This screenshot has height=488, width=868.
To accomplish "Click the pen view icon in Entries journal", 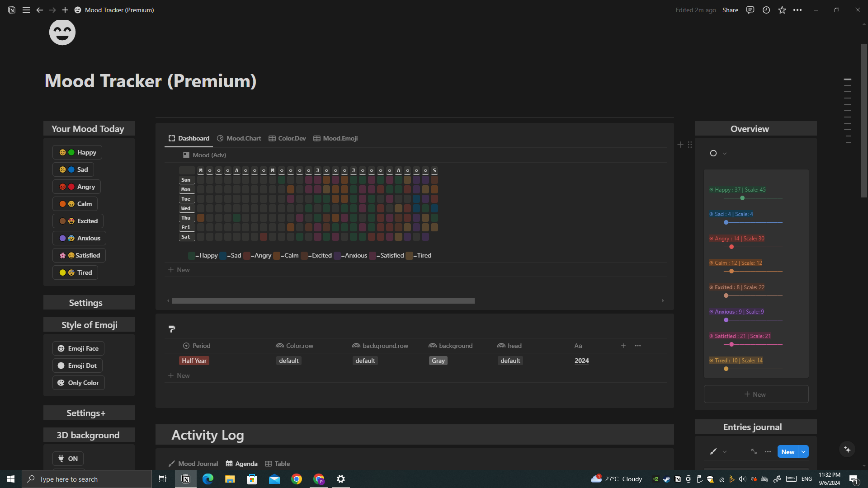I will point(713,451).
